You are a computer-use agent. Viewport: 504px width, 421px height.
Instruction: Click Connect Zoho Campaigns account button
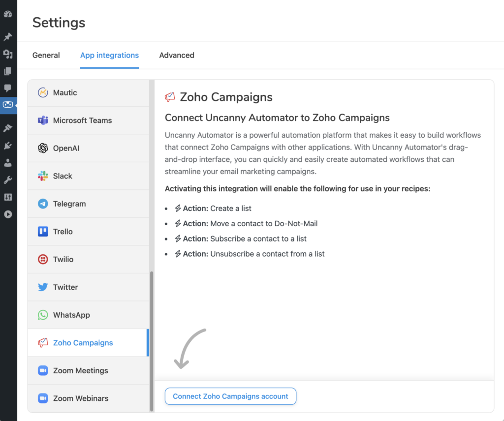(x=230, y=396)
